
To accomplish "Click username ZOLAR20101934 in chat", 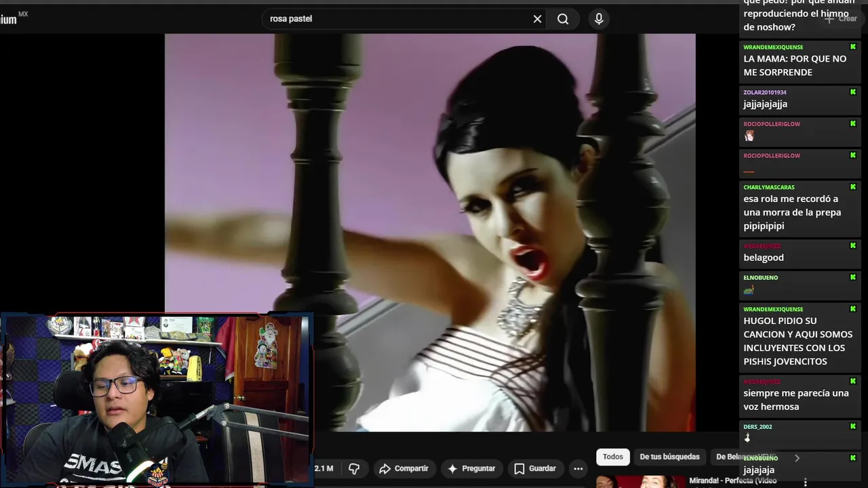I will pyautogui.click(x=765, y=92).
